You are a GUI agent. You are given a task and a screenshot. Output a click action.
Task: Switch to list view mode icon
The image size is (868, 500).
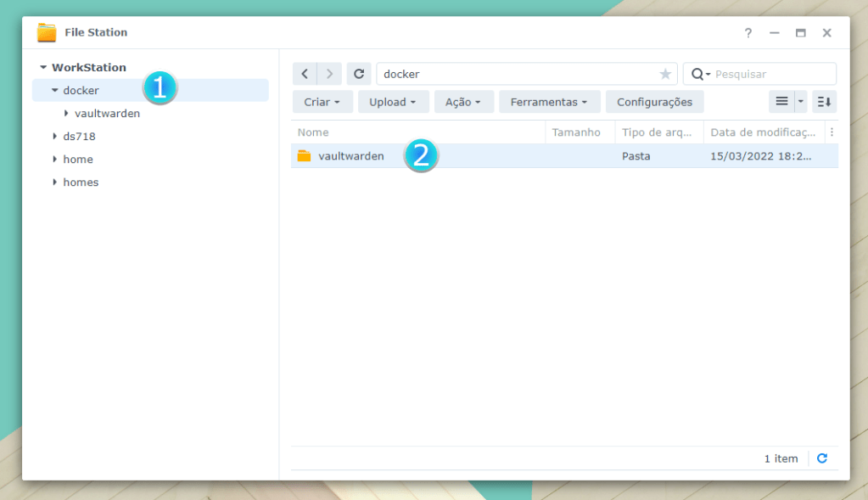point(781,102)
